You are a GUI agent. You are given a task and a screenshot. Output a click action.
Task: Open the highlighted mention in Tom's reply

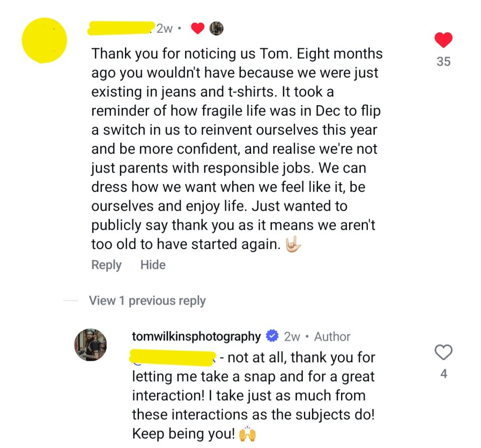tap(172, 358)
